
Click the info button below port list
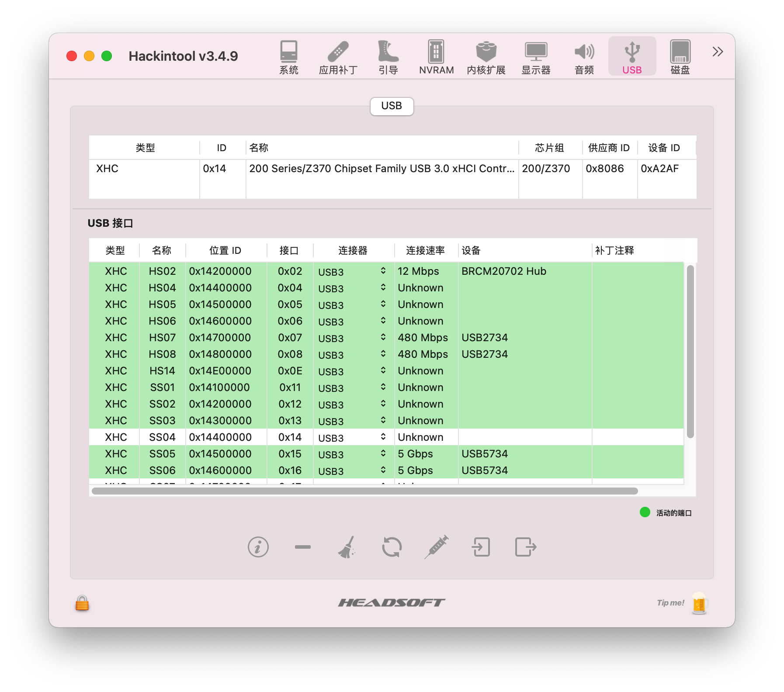[258, 547]
